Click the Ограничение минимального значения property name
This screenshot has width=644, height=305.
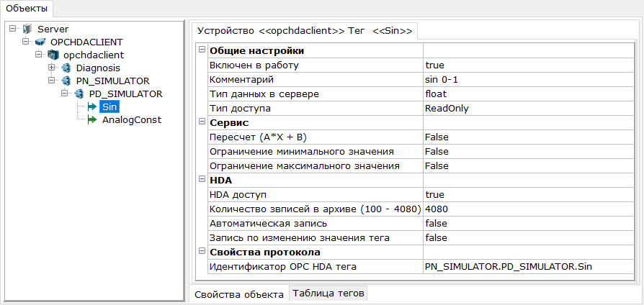click(x=302, y=151)
